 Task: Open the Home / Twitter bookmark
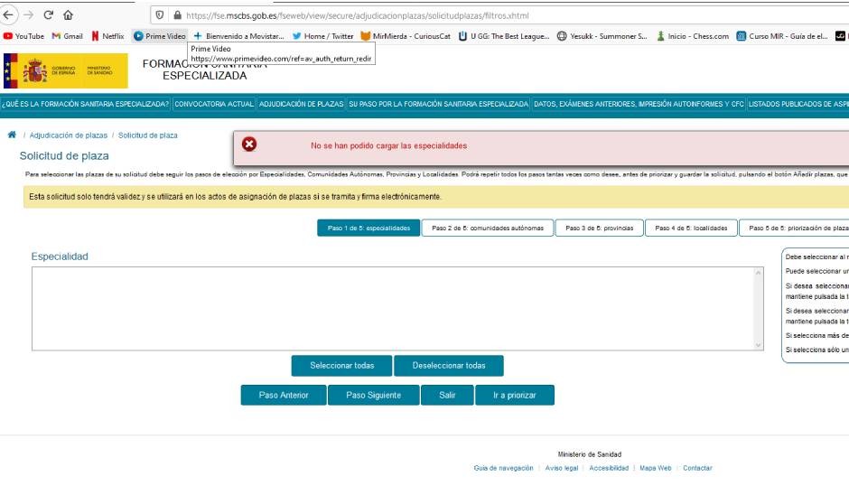(322, 36)
